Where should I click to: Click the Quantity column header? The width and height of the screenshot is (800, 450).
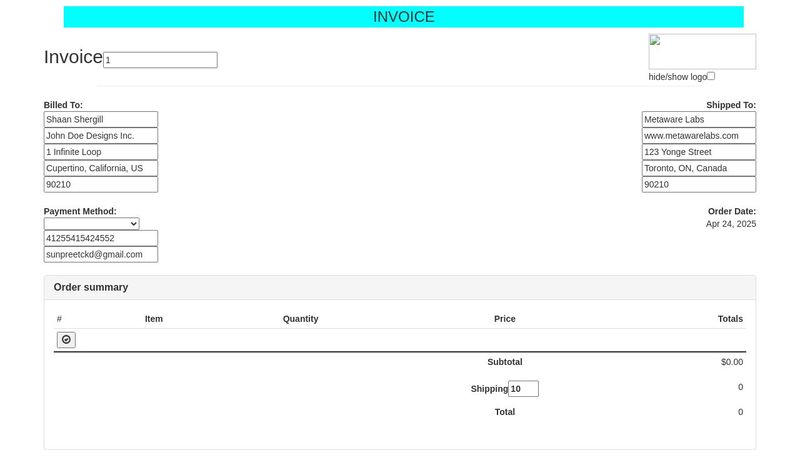tap(301, 319)
